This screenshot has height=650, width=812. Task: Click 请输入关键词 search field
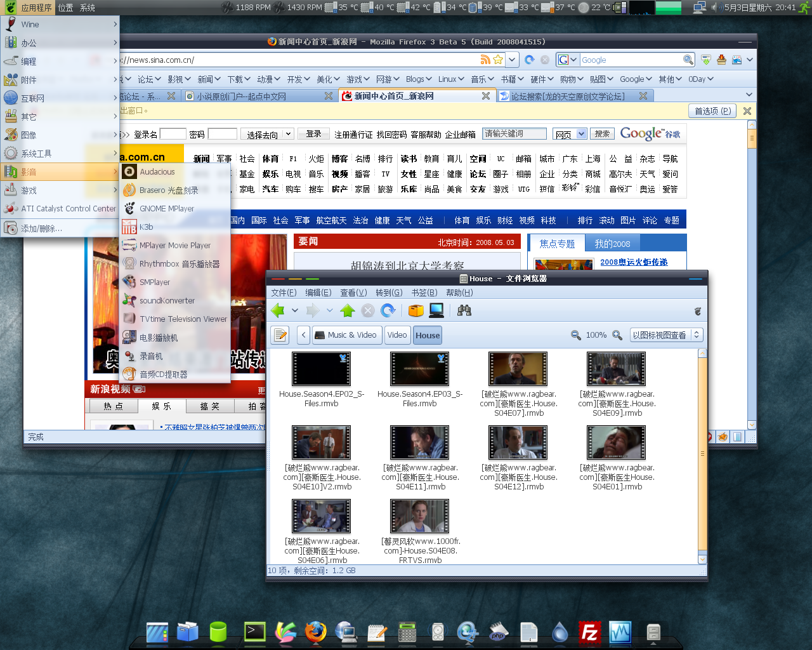click(514, 133)
